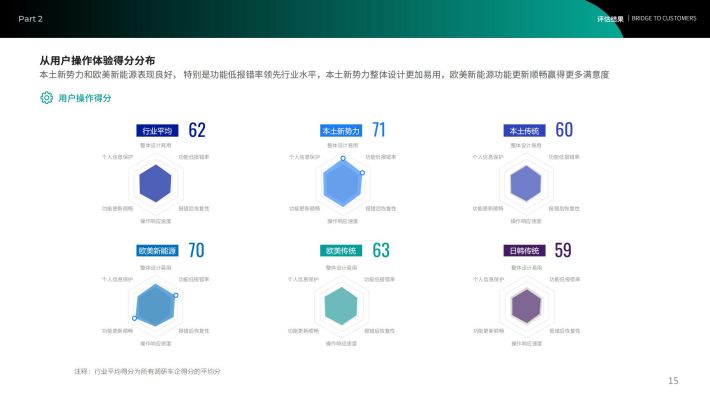Click the BRIDGE TO CUSTOMERS header text
710x399 pixels.
tap(664, 19)
